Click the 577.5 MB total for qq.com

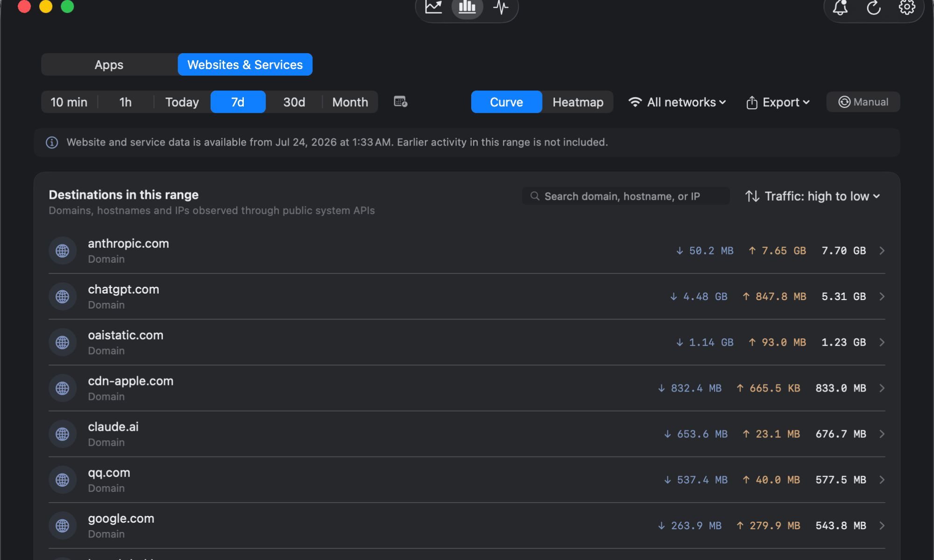coord(841,480)
